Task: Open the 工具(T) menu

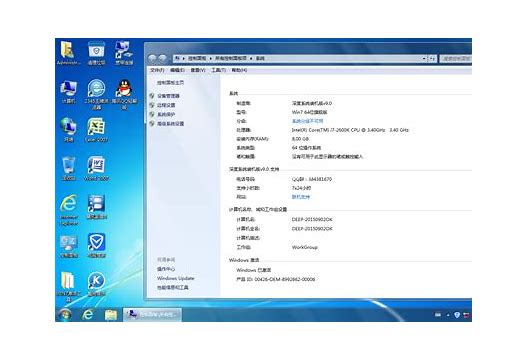Action: (x=218, y=70)
